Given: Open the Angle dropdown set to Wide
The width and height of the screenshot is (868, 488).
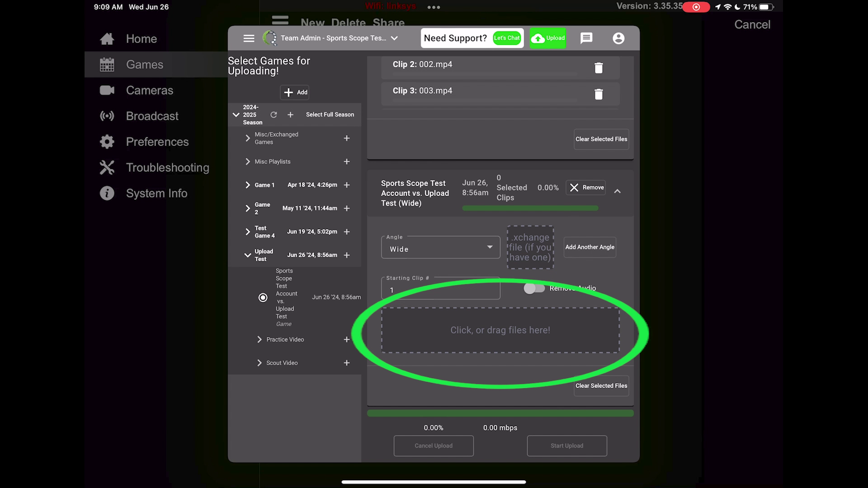Looking at the screenshot, I should tap(441, 248).
